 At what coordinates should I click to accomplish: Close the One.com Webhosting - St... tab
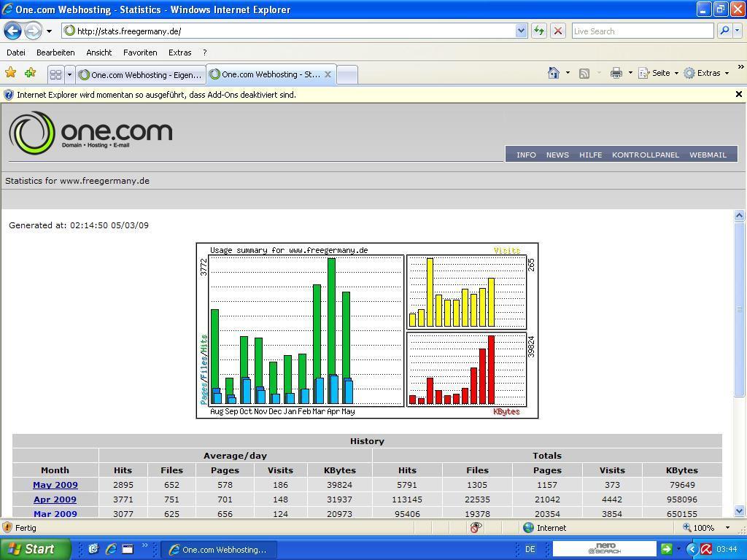[328, 74]
